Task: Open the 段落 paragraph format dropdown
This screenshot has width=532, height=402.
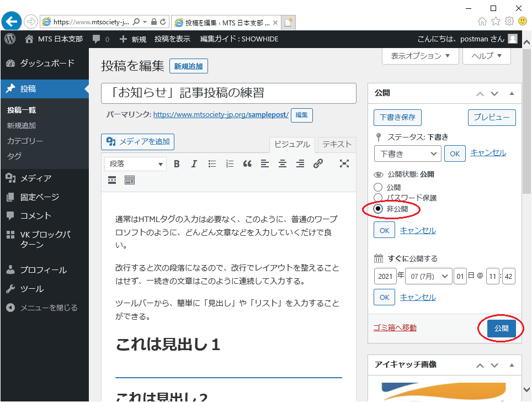Action: pyautogui.click(x=136, y=163)
